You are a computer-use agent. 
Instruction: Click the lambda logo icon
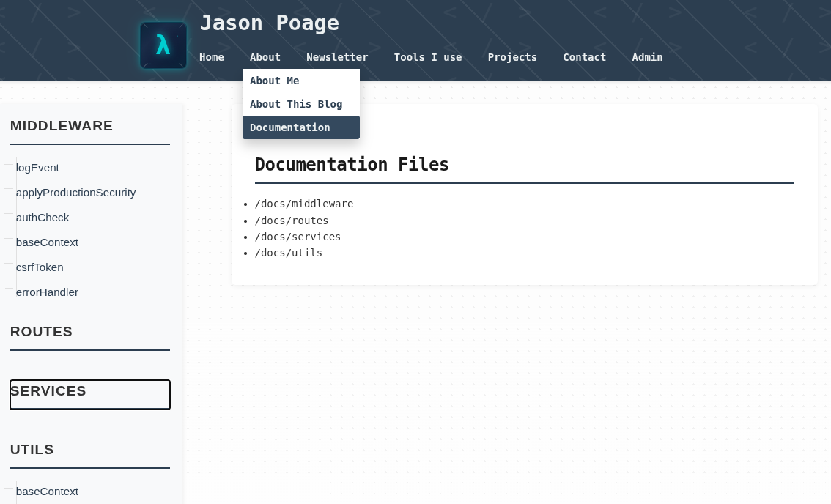(x=163, y=45)
